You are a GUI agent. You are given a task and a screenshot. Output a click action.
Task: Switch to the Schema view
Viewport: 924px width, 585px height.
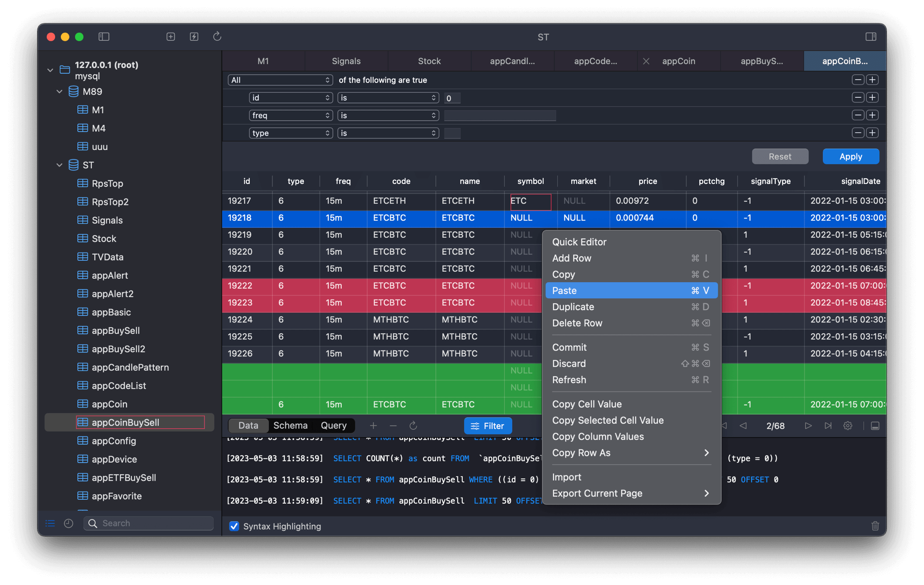(x=290, y=425)
